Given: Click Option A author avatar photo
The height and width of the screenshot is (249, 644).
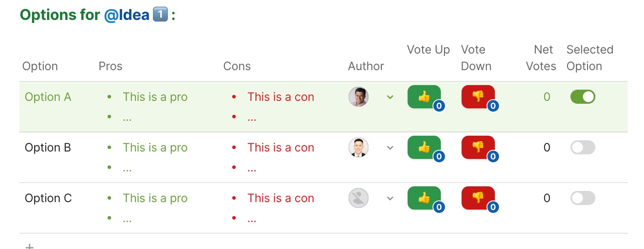Looking at the screenshot, I should coord(359,97).
